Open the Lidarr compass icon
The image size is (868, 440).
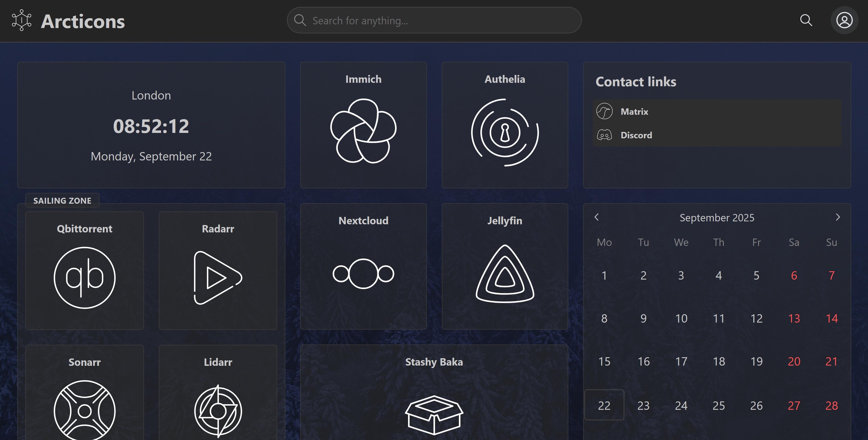tap(218, 411)
